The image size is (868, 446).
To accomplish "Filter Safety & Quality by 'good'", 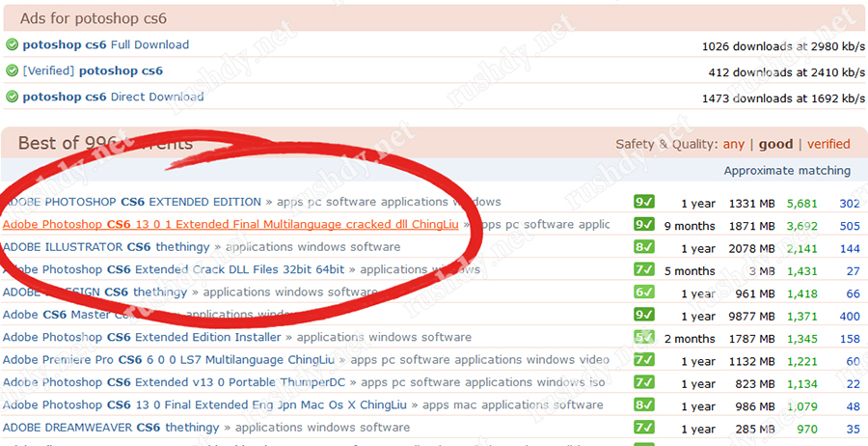I will coord(775,144).
